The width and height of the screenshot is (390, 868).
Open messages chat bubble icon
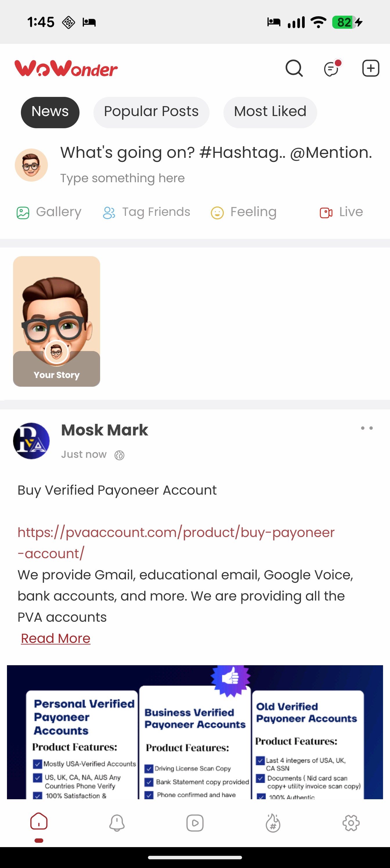[332, 68]
